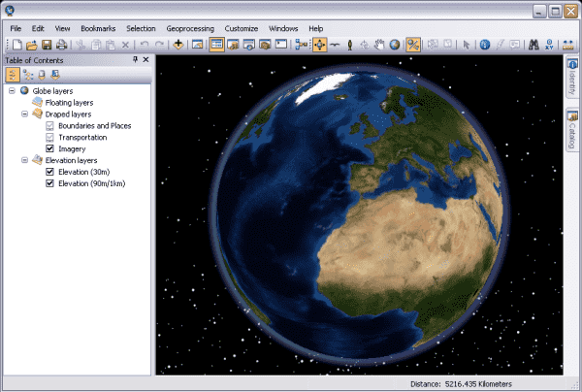Save the document with the floppy icon
Viewport: 582px width, 392px height.
pyautogui.click(x=47, y=45)
